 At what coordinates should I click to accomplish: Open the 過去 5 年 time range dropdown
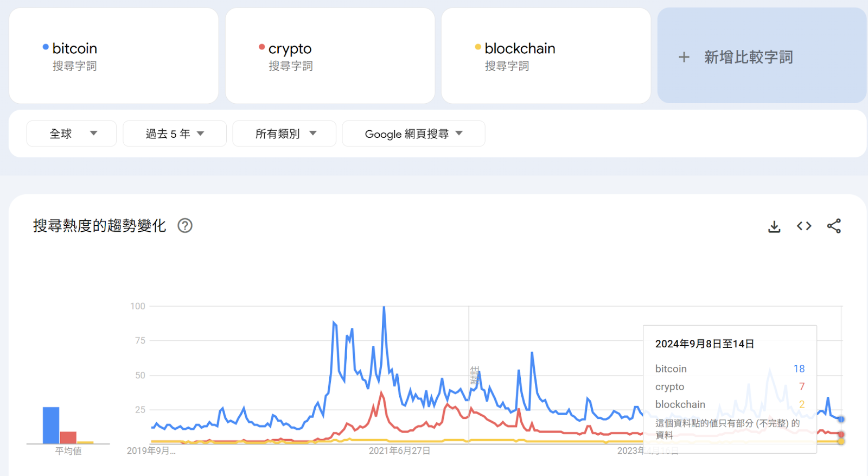tap(175, 134)
